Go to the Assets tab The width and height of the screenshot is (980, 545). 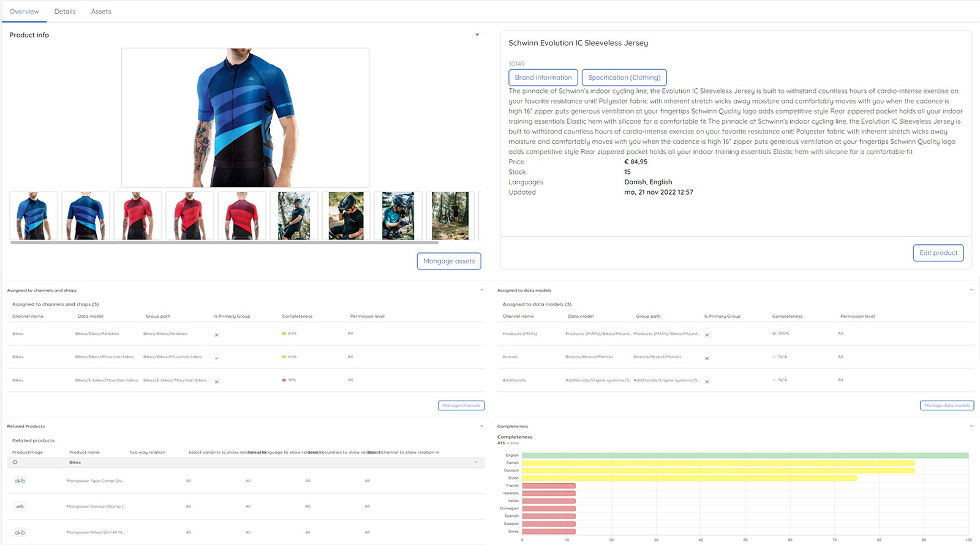[101, 12]
